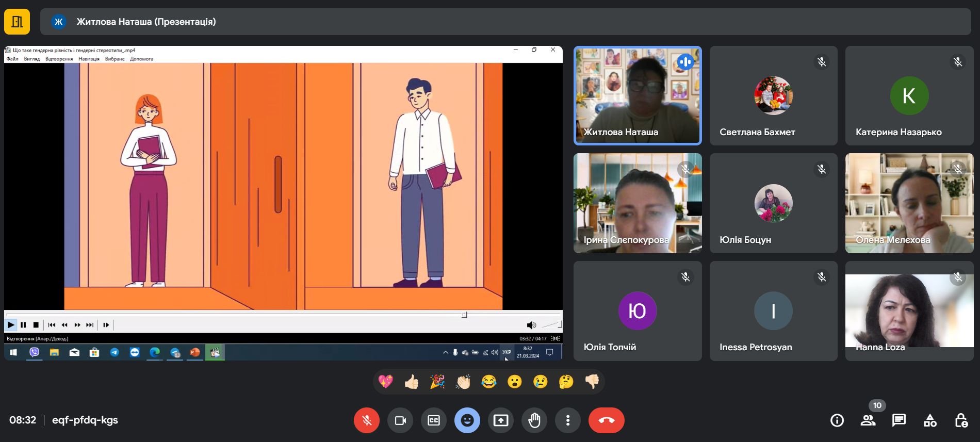Screen dimensions: 980x442
Task: Open the meeting details info panel
Action: click(x=837, y=420)
